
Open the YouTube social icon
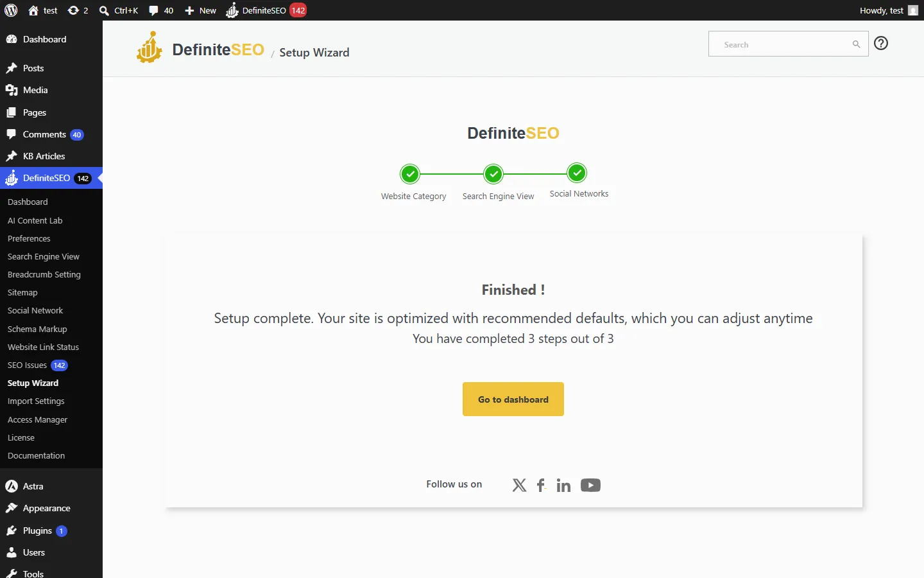point(590,485)
